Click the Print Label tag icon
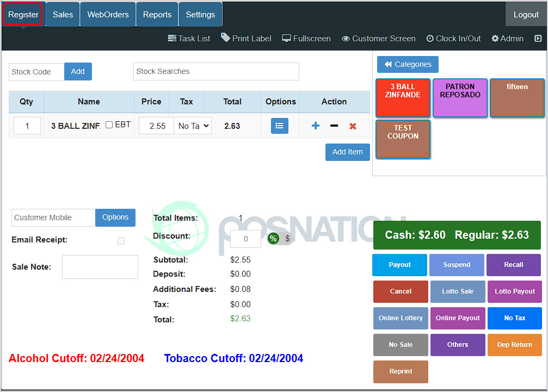Viewport: 548px width, 392px height. pos(225,38)
